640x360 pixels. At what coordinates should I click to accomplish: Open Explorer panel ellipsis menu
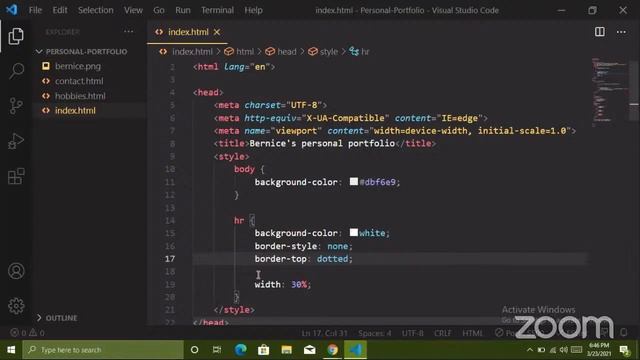[129, 31]
